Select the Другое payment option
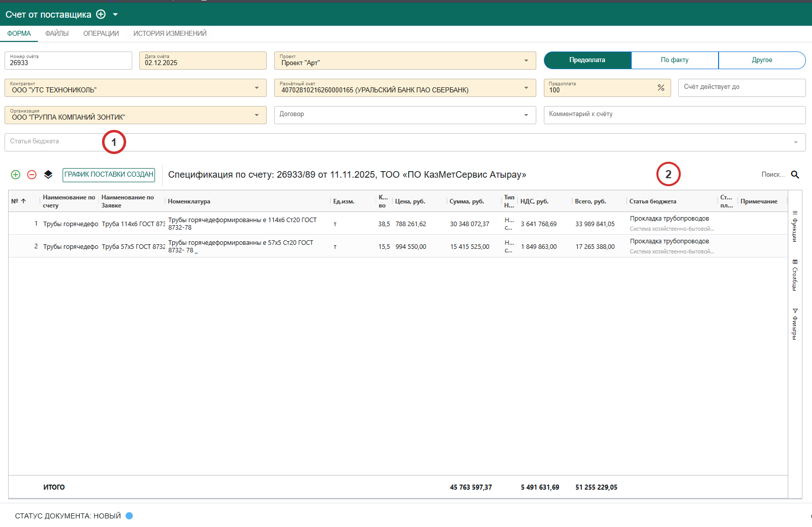Viewport: 812px width, 527px height. 762,60
